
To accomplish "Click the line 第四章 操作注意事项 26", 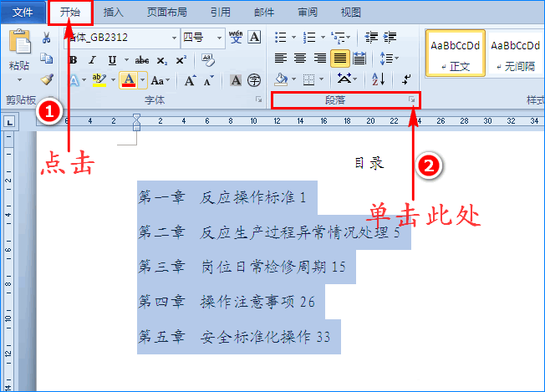I will click(x=227, y=302).
